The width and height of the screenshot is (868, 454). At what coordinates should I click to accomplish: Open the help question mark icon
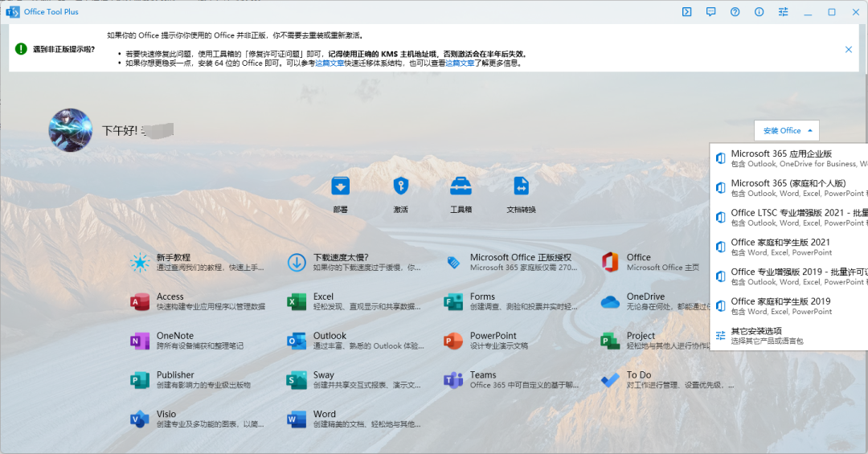pos(735,11)
